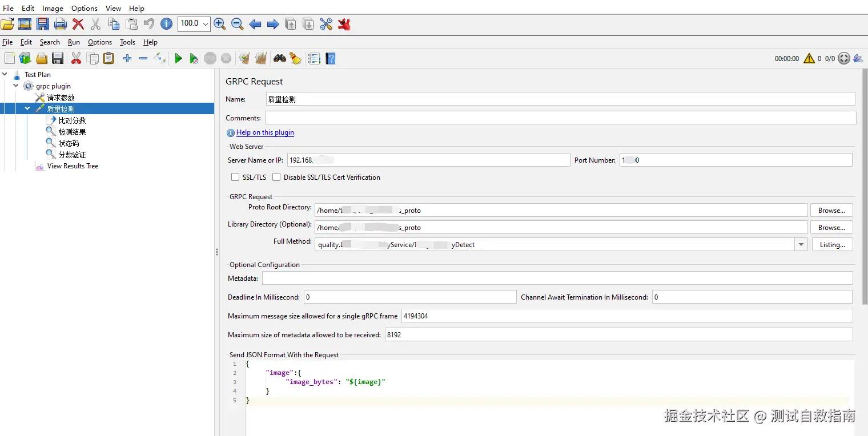This screenshot has height=436, width=868.
Task: Open JMeter's Run menu
Action: tap(74, 42)
